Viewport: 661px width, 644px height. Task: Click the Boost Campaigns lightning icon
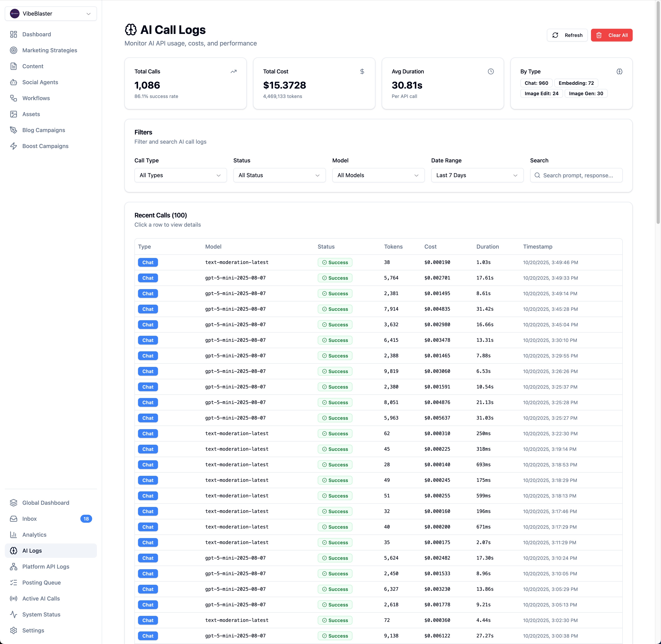[x=14, y=146]
